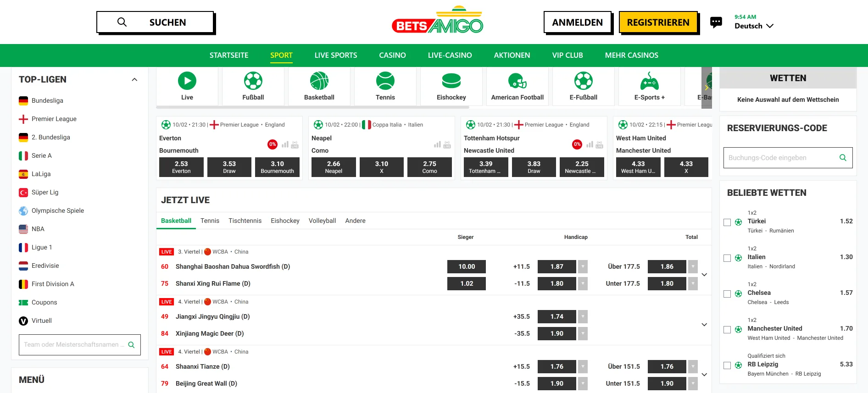Open MEHR CASINOS menu item
868x393 pixels.
point(631,55)
